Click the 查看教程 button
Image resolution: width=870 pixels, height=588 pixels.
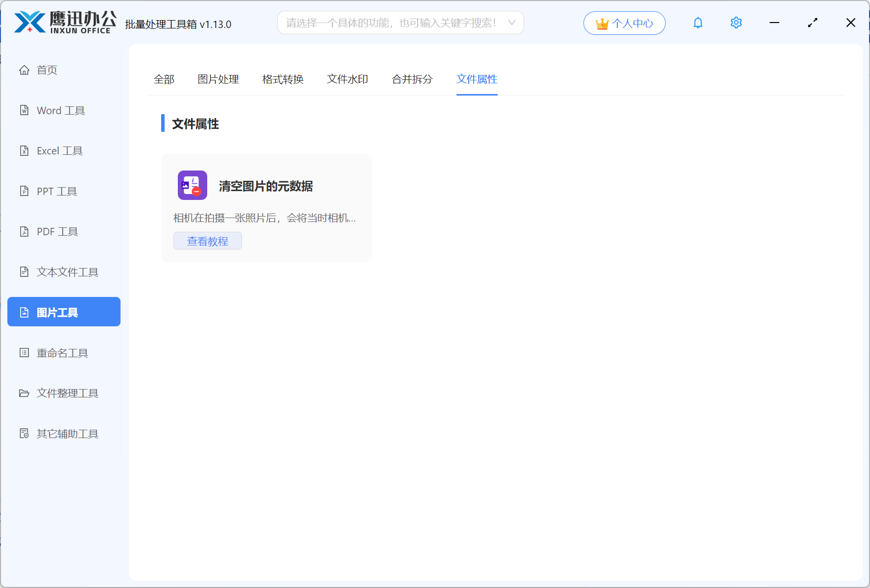[x=207, y=241]
